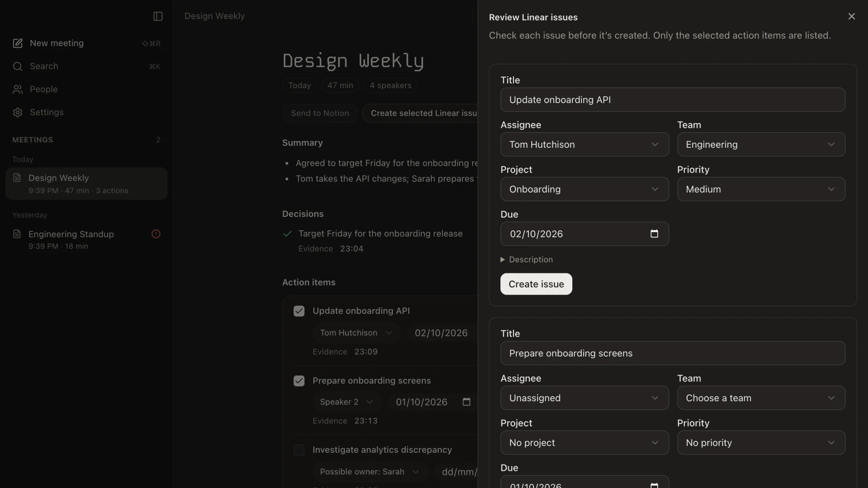Click evidence timestamp 23:09
Image resolution: width=868 pixels, height=488 pixels.
click(366, 352)
